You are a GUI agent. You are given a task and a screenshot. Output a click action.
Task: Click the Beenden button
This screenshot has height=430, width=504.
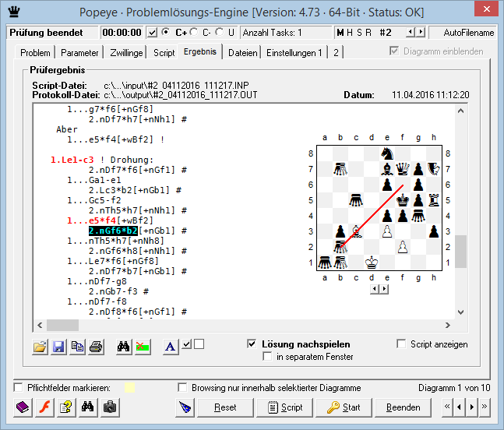[x=403, y=407]
